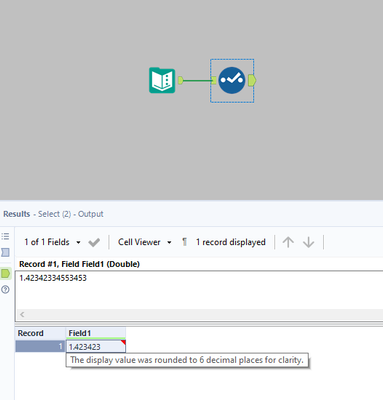Go to next record down arrow
The height and width of the screenshot is (400, 383).
click(x=309, y=242)
